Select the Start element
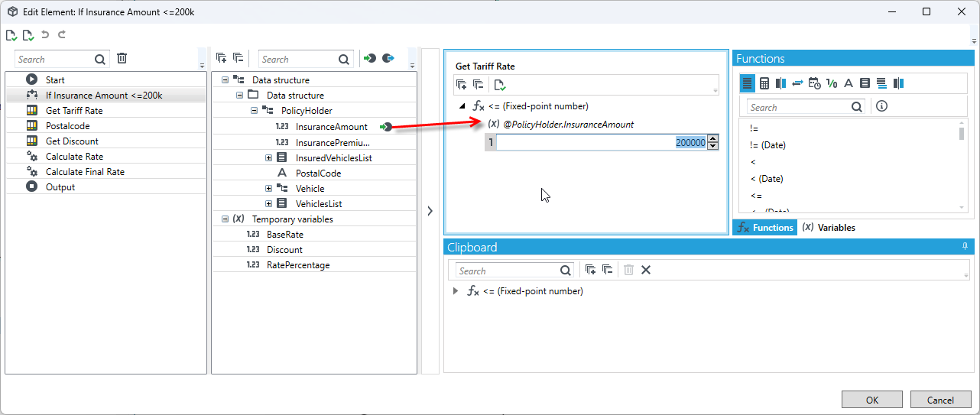 pyautogui.click(x=105, y=79)
